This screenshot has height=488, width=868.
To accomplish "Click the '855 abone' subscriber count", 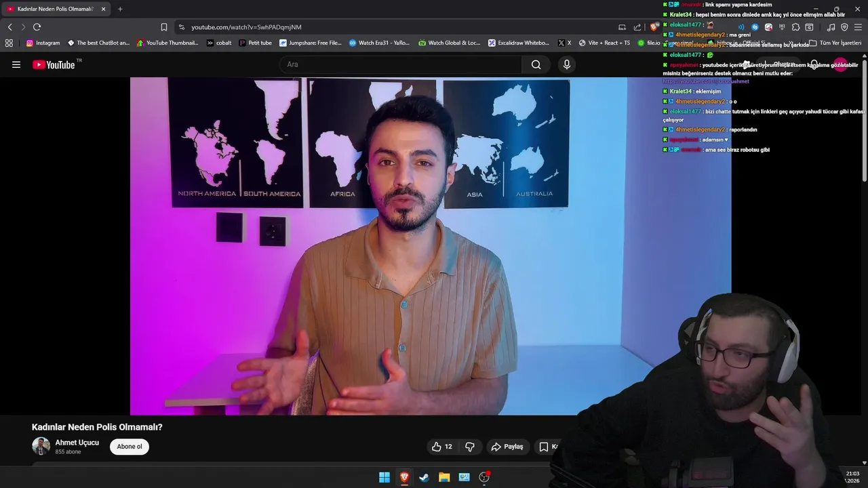I will [x=68, y=452].
